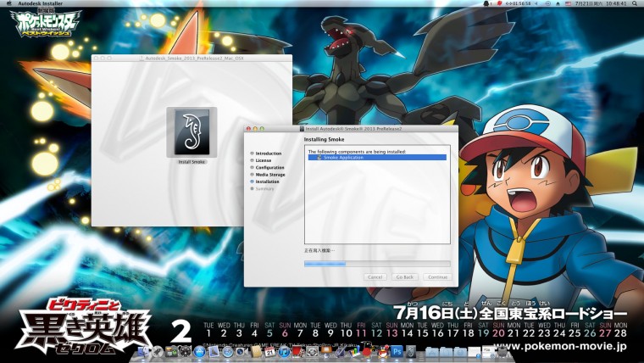This screenshot has height=363, width=644.
Task: Click the Installation step in sidebar
Action: pyautogui.click(x=267, y=181)
